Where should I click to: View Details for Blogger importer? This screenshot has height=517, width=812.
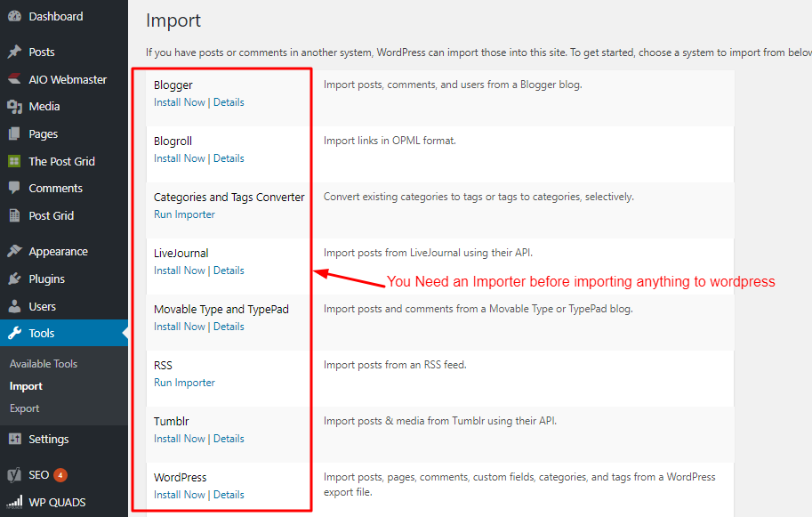point(229,102)
